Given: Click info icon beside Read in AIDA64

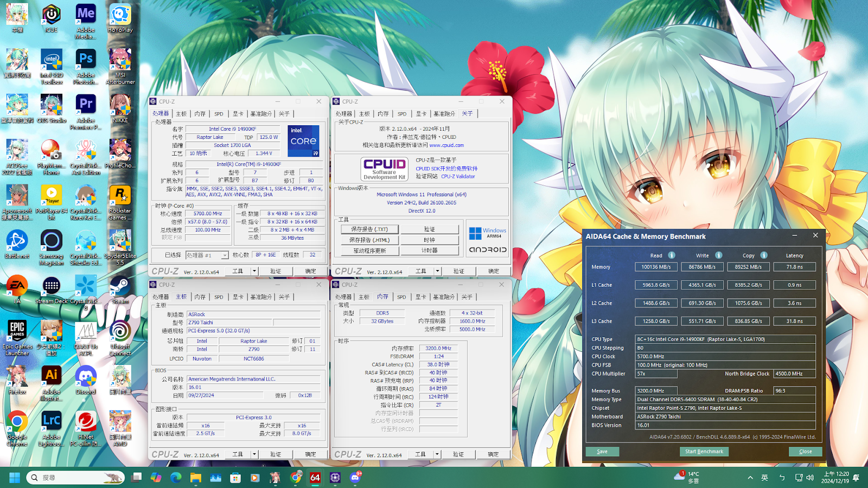Looking at the screenshot, I should [672, 255].
